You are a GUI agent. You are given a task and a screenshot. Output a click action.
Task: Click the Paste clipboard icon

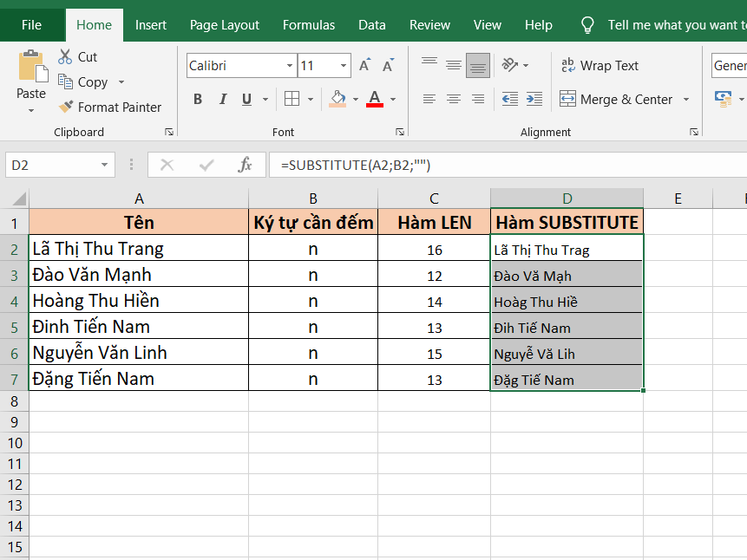pyautogui.click(x=31, y=68)
